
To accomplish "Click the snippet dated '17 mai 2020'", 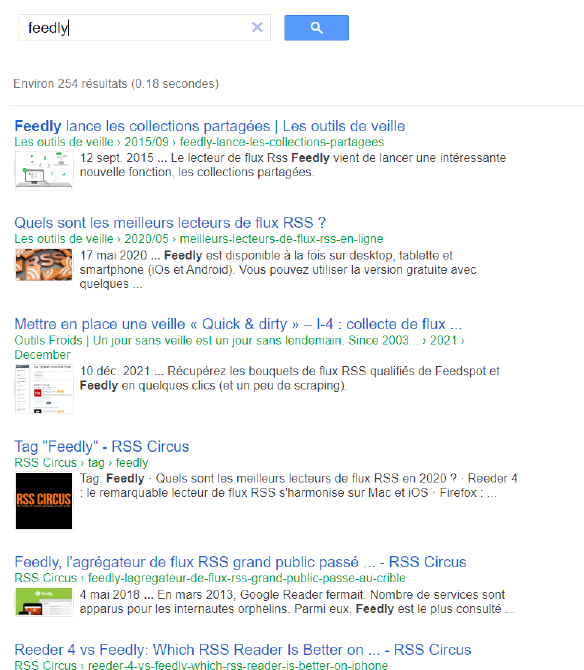I will [278, 270].
